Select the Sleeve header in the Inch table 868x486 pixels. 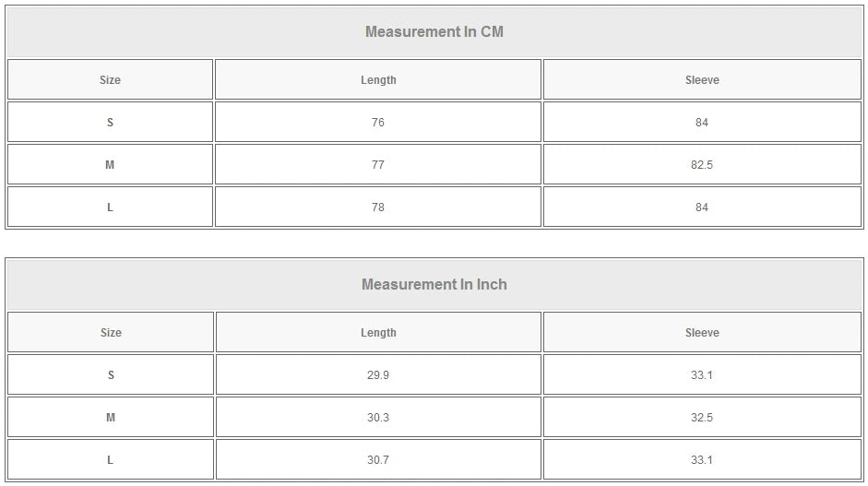[702, 333]
